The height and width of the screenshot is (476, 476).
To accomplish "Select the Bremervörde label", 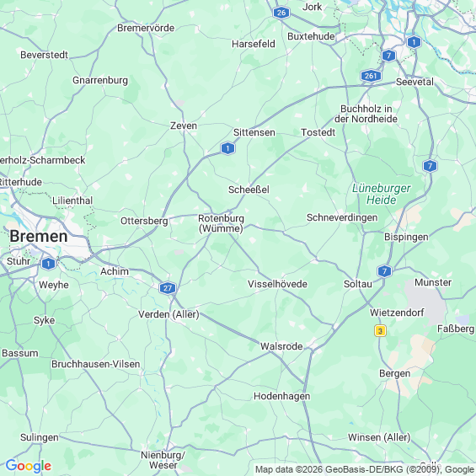I will (x=146, y=28).
